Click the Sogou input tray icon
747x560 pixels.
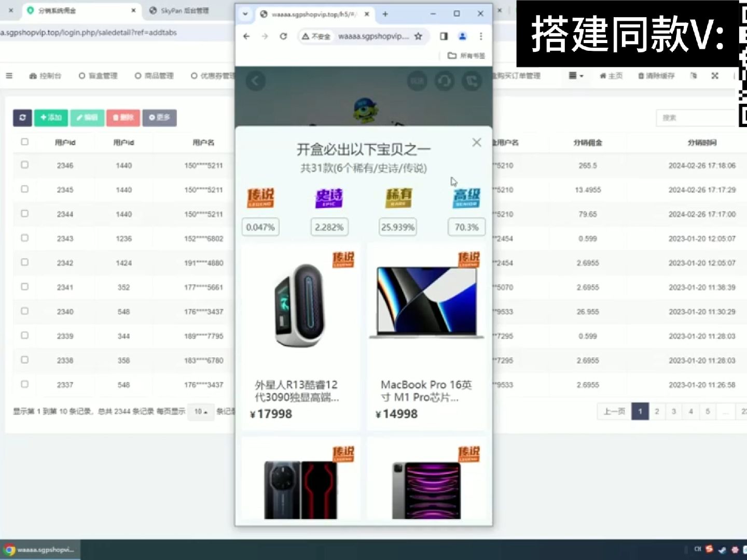point(709,549)
